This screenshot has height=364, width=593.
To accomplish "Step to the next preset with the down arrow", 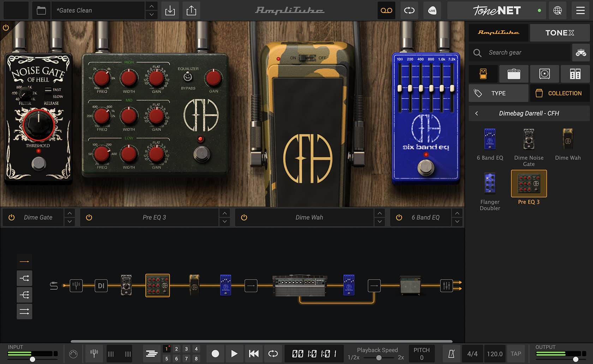I will 151,15.
